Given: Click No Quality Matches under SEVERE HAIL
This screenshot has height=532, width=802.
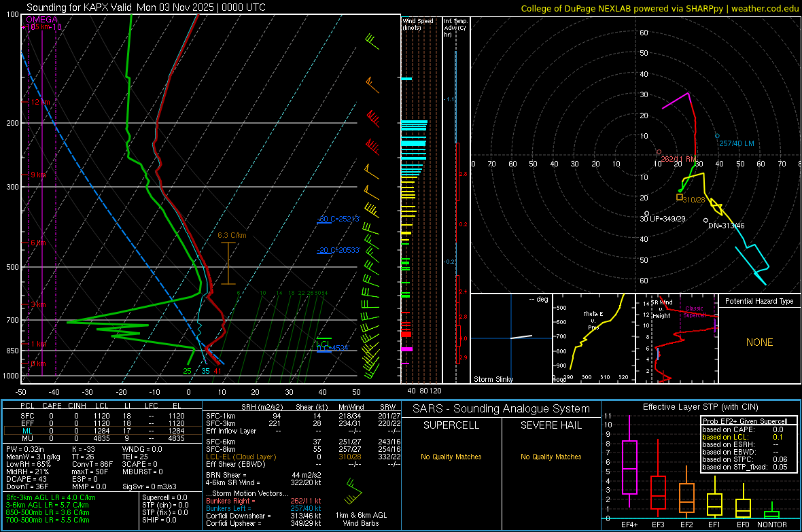Looking at the screenshot, I should coord(551,457).
